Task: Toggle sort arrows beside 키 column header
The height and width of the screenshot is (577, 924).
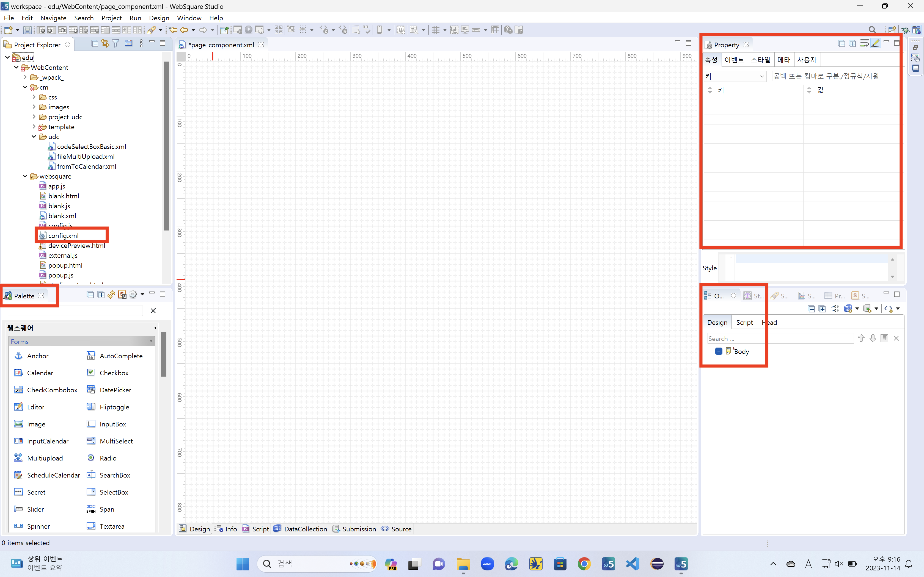Action: coord(710,90)
